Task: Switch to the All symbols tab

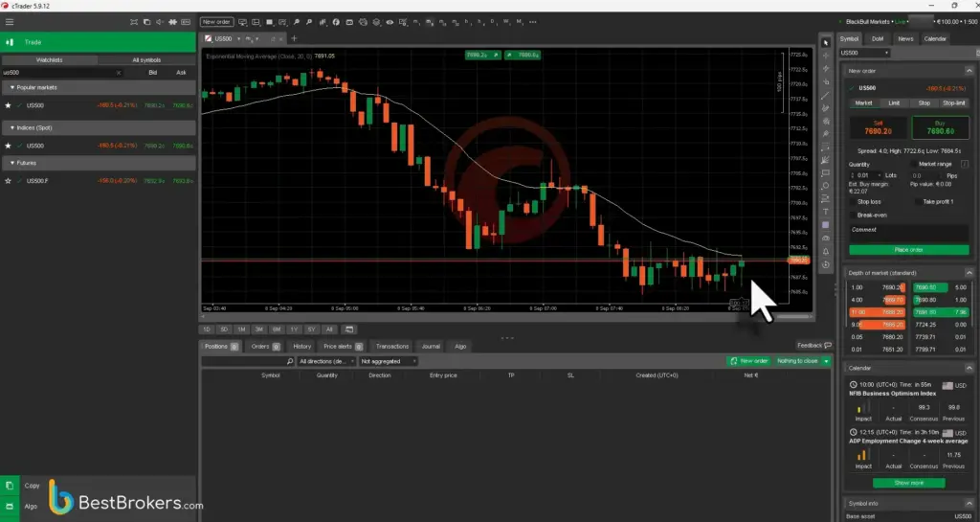Action: pyautogui.click(x=146, y=60)
